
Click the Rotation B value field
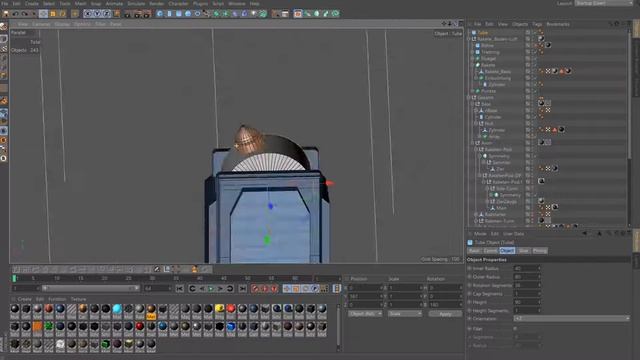(445, 305)
